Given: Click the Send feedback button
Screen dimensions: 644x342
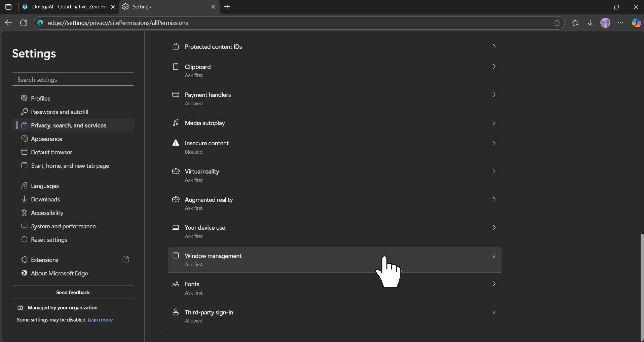Looking at the screenshot, I should 73,292.
